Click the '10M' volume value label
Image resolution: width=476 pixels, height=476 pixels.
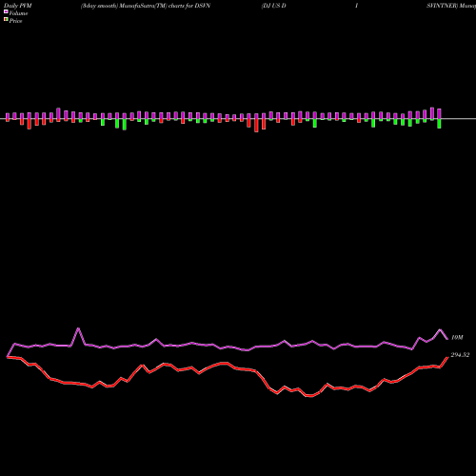457,338
